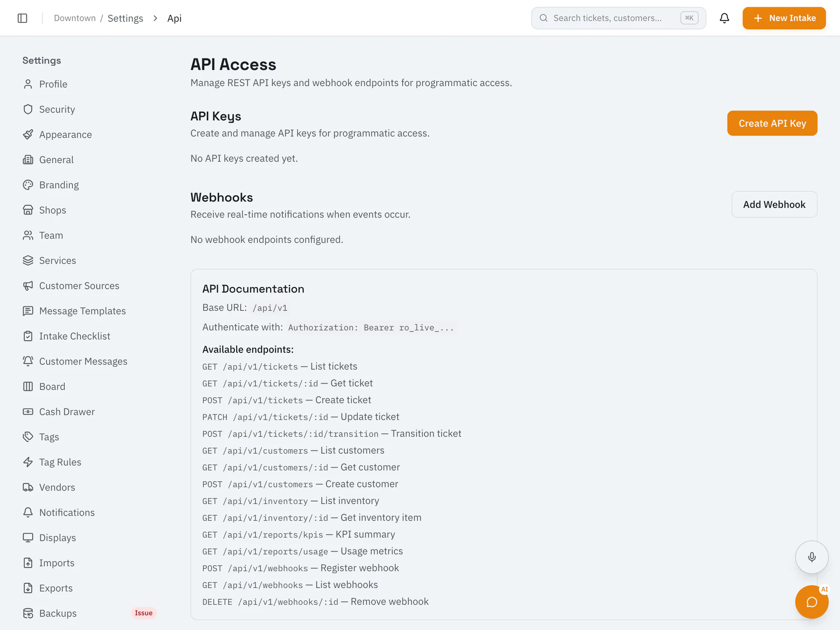The width and height of the screenshot is (840, 630).
Task: Click the Vendors truck icon
Action: click(28, 487)
